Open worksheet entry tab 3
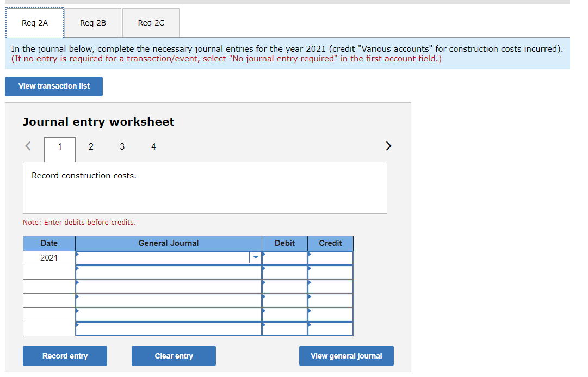 (122, 147)
